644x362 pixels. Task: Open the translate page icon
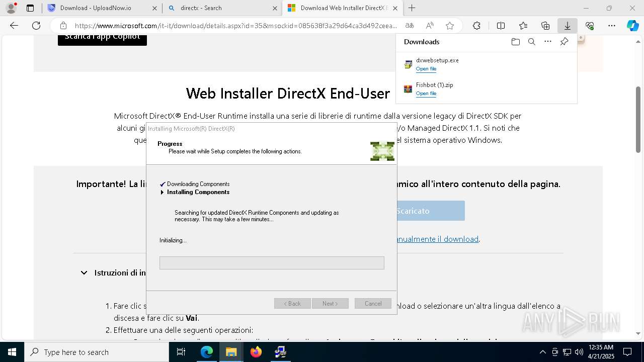[410, 26]
